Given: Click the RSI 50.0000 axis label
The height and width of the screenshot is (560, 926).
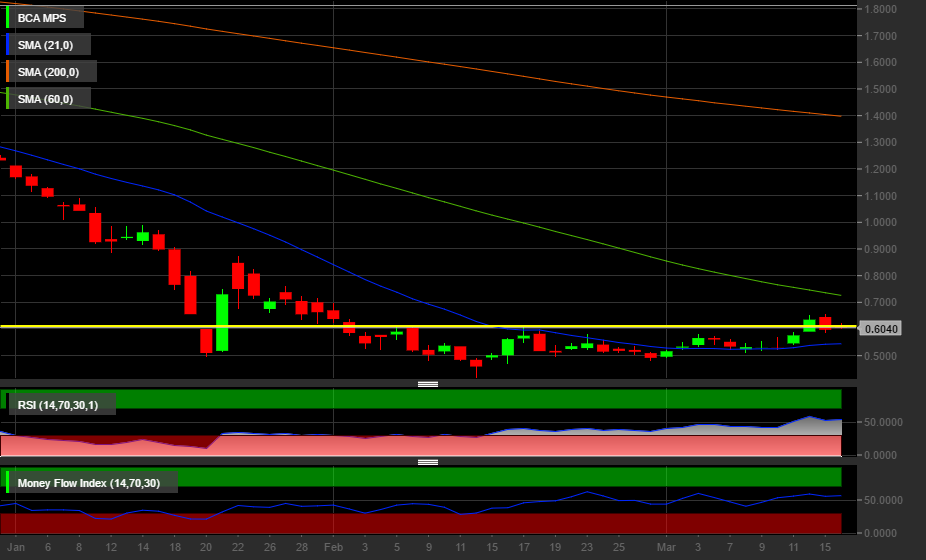Looking at the screenshot, I should pos(883,422).
